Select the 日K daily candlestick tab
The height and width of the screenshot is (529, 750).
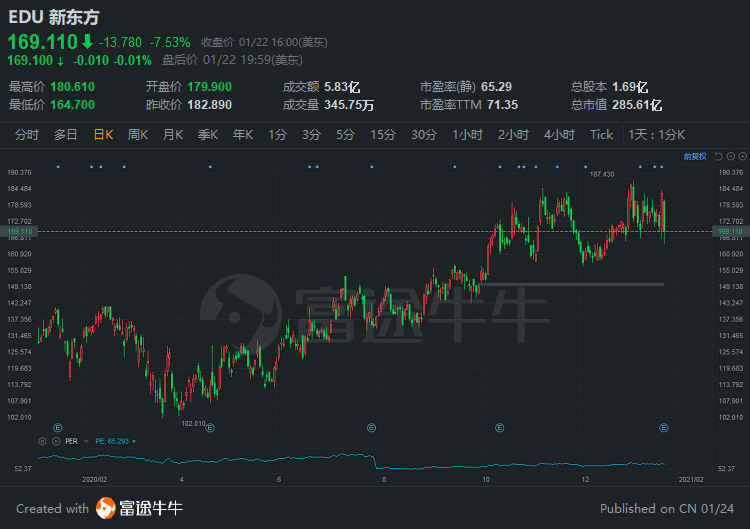[x=103, y=135]
